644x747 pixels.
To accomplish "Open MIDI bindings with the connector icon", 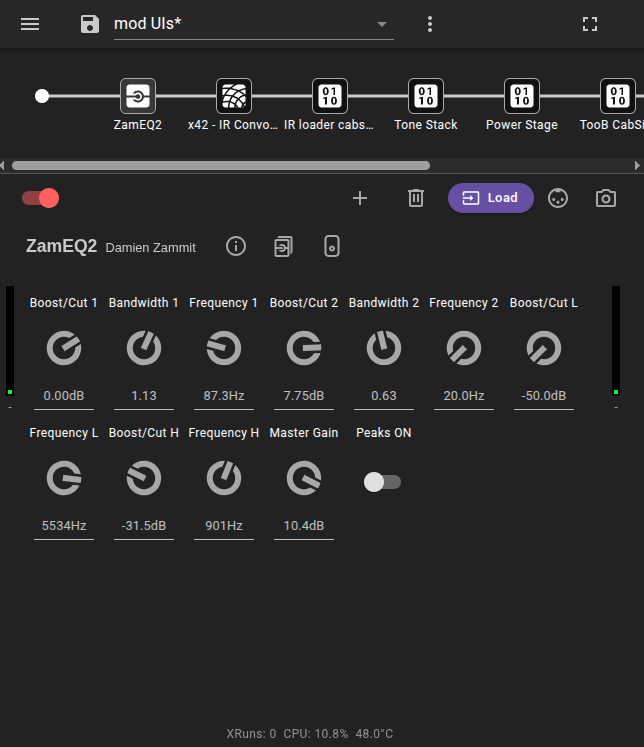I will 558,198.
